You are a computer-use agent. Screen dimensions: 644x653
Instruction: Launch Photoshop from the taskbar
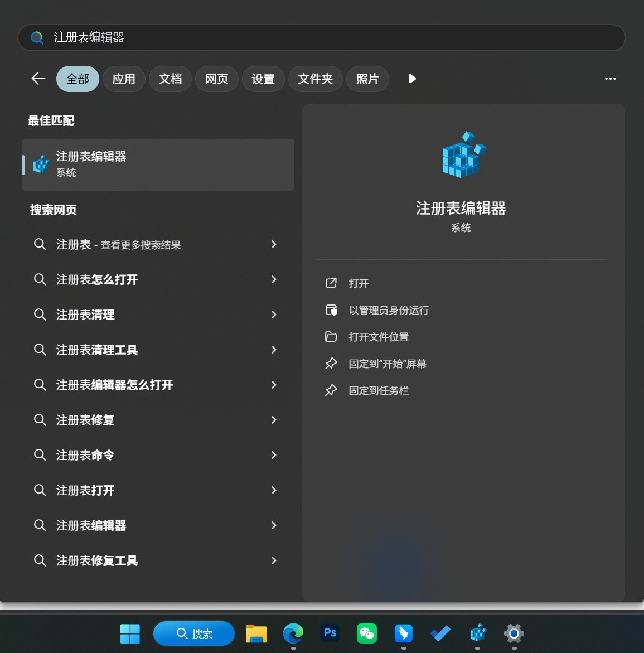tap(330, 633)
